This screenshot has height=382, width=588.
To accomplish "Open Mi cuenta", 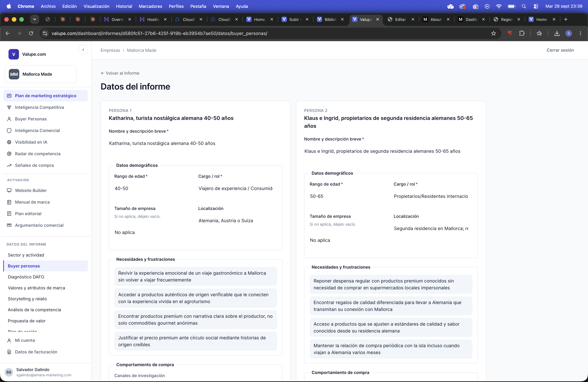I will (x=45, y=340).
